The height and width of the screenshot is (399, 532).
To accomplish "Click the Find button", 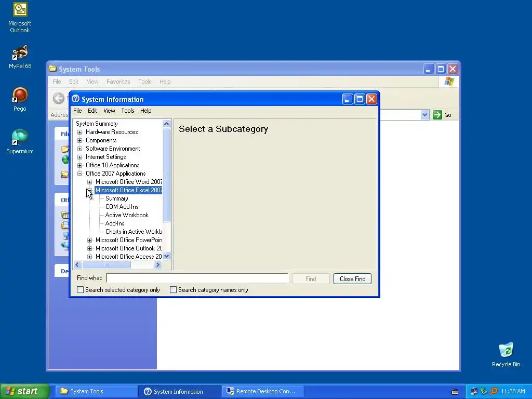I will (x=311, y=278).
